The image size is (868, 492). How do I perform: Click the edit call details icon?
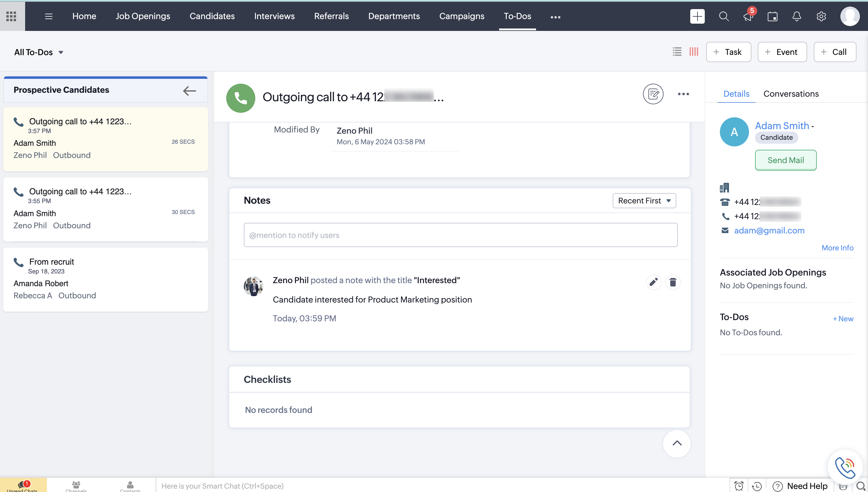click(x=653, y=94)
